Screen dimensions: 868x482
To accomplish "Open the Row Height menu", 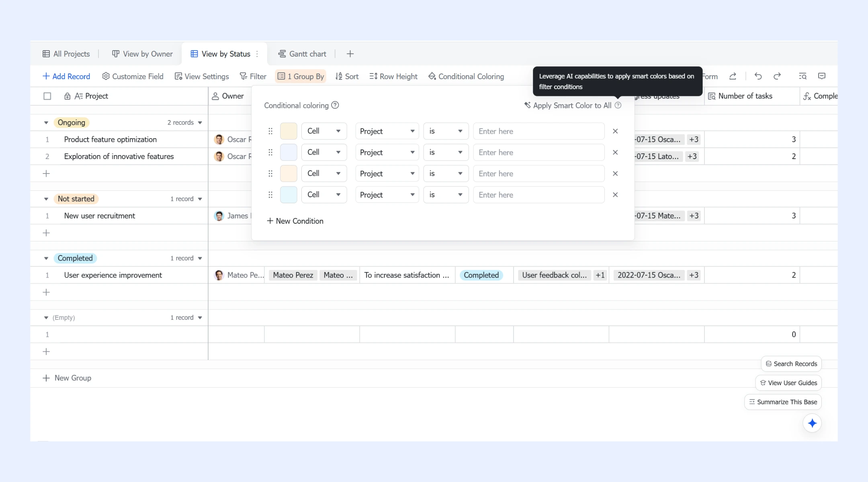I will (x=393, y=76).
